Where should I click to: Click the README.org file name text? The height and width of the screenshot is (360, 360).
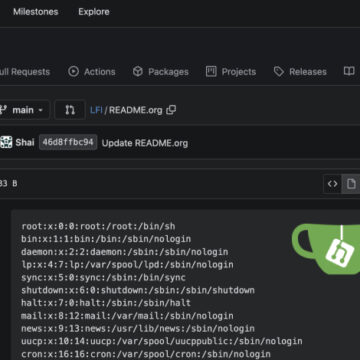136,110
